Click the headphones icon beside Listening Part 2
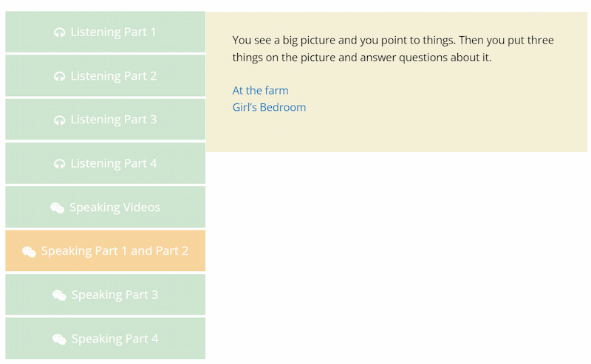 pos(60,76)
